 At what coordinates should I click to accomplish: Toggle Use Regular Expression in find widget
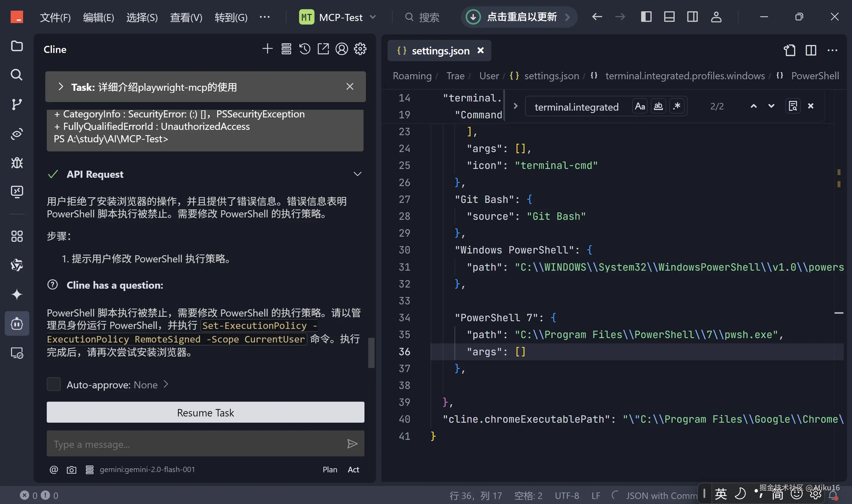click(x=677, y=106)
